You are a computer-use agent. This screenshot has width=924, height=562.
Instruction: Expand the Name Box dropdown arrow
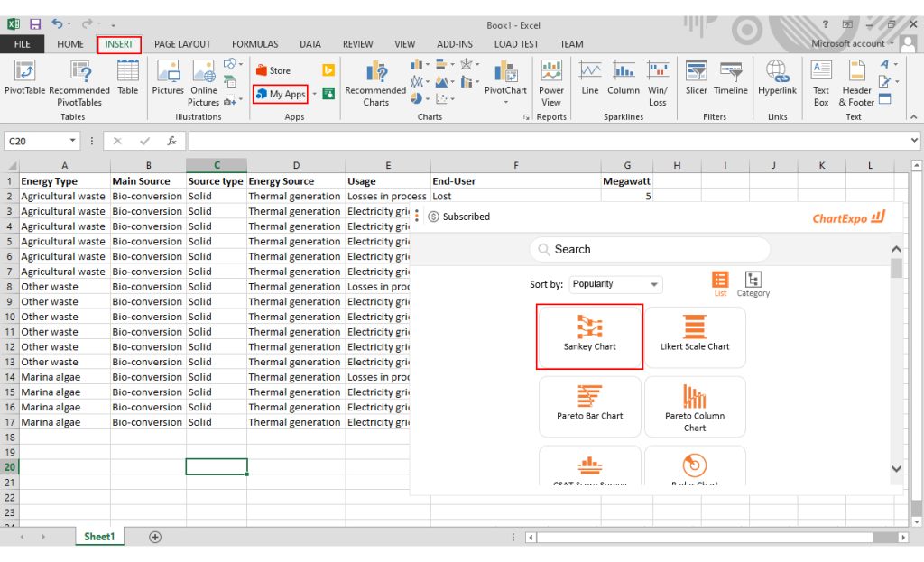[x=73, y=142]
